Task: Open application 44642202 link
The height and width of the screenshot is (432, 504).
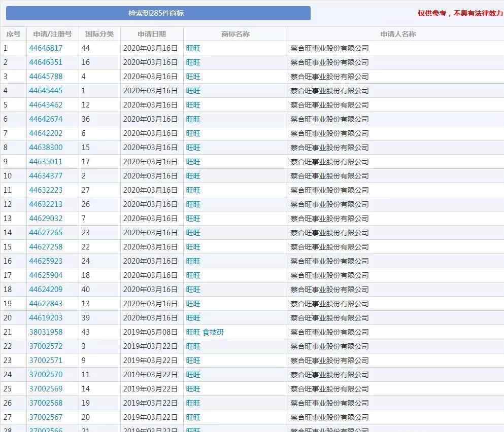Action: 46,133
